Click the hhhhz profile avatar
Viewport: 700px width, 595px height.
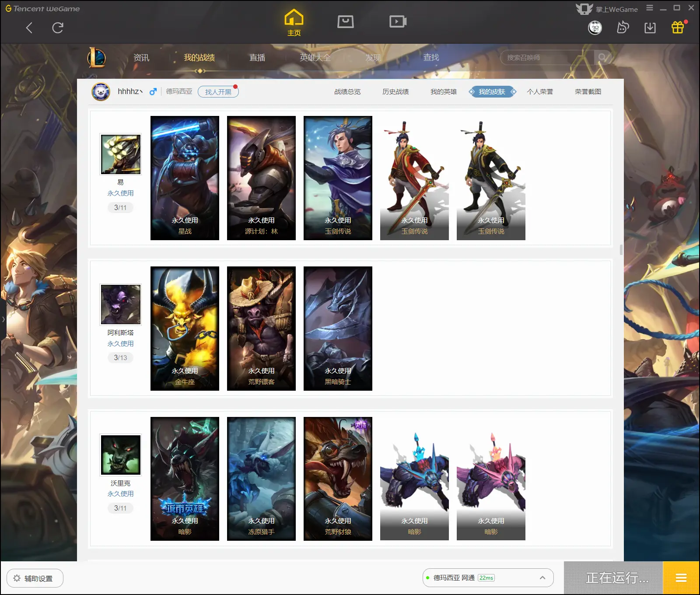[101, 92]
